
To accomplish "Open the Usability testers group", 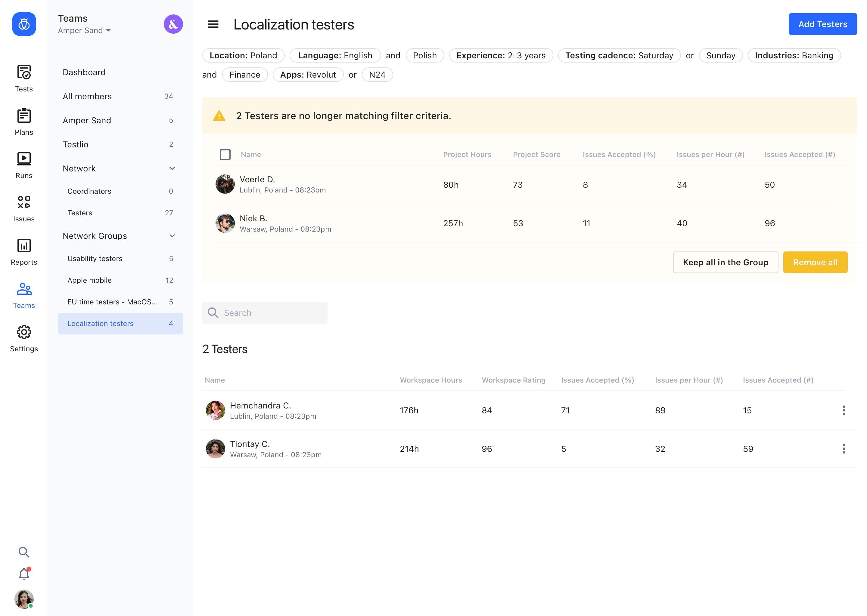I will [95, 259].
